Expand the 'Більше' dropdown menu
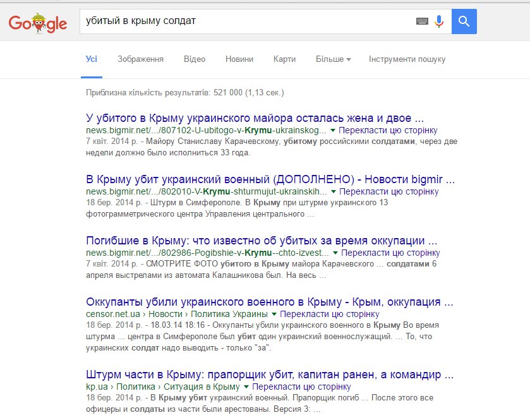530x420 pixels. point(334,59)
